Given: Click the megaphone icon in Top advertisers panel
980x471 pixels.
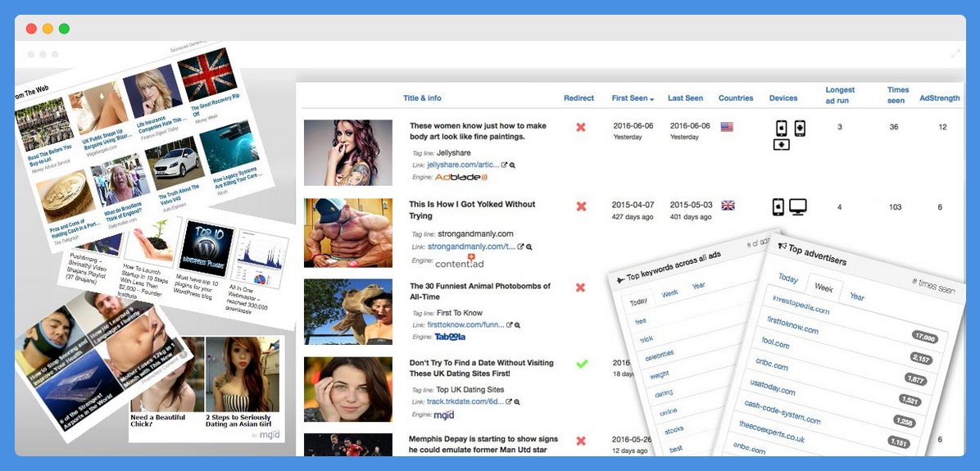Looking at the screenshot, I should 782,246.
